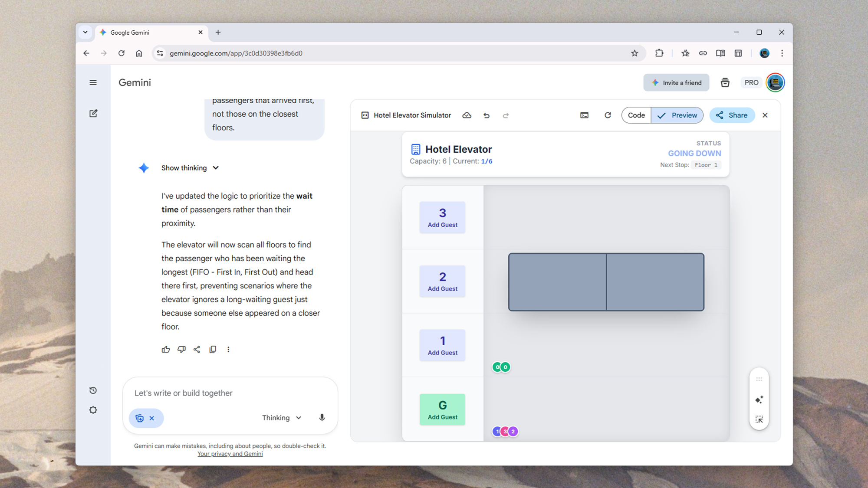Open the browser tab search dropdown
Image resolution: width=868 pixels, height=488 pixels.
point(85,32)
